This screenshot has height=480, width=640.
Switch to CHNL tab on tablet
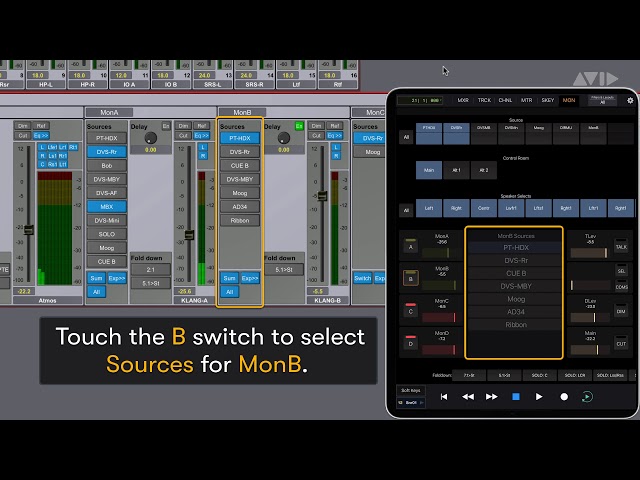click(x=505, y=100)
